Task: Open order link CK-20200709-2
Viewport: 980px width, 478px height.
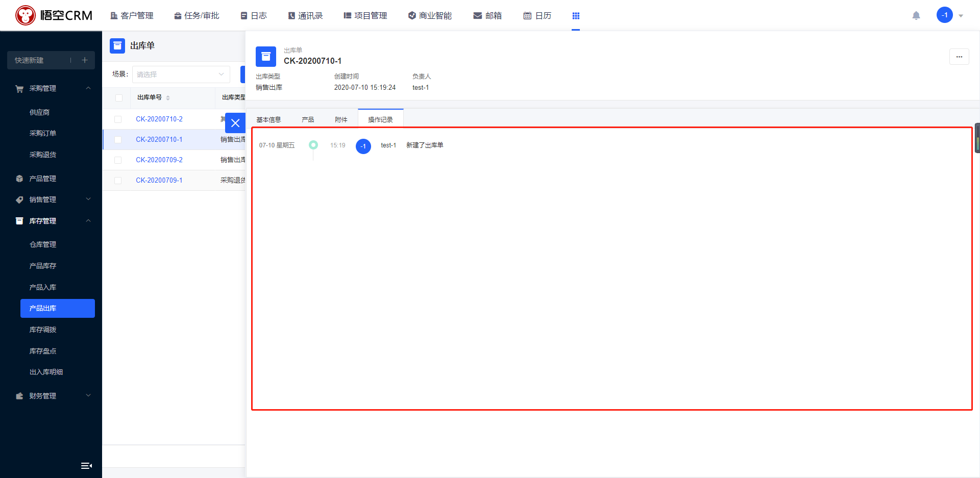Action: pos(159,160)
